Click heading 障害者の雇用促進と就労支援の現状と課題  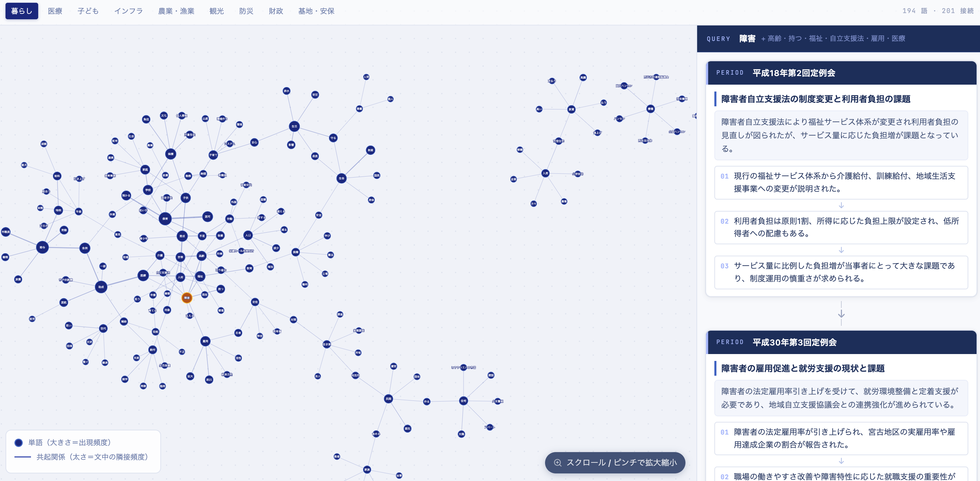click(x=803, y=368)
